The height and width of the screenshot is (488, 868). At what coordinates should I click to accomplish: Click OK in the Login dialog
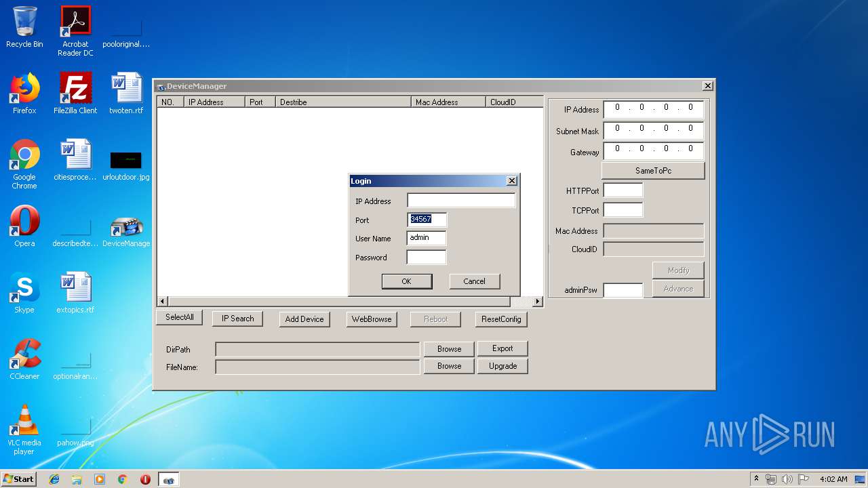[406, 281]
